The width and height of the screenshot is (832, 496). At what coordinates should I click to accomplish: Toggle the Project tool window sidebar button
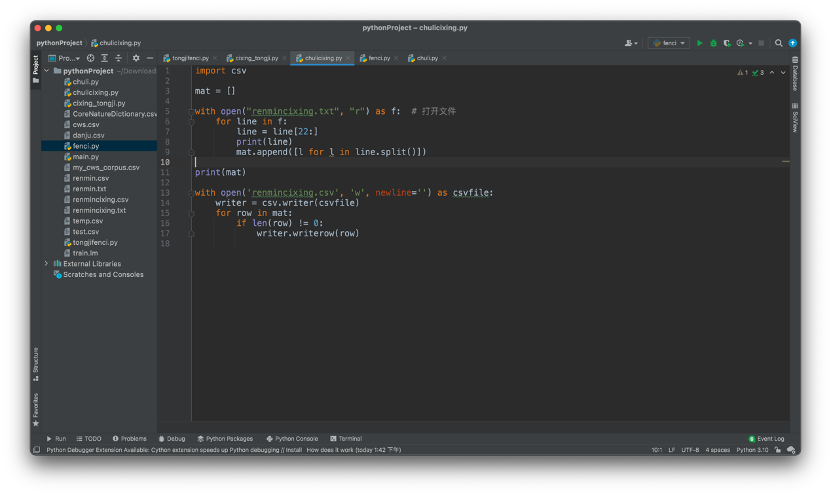[36, 69]
